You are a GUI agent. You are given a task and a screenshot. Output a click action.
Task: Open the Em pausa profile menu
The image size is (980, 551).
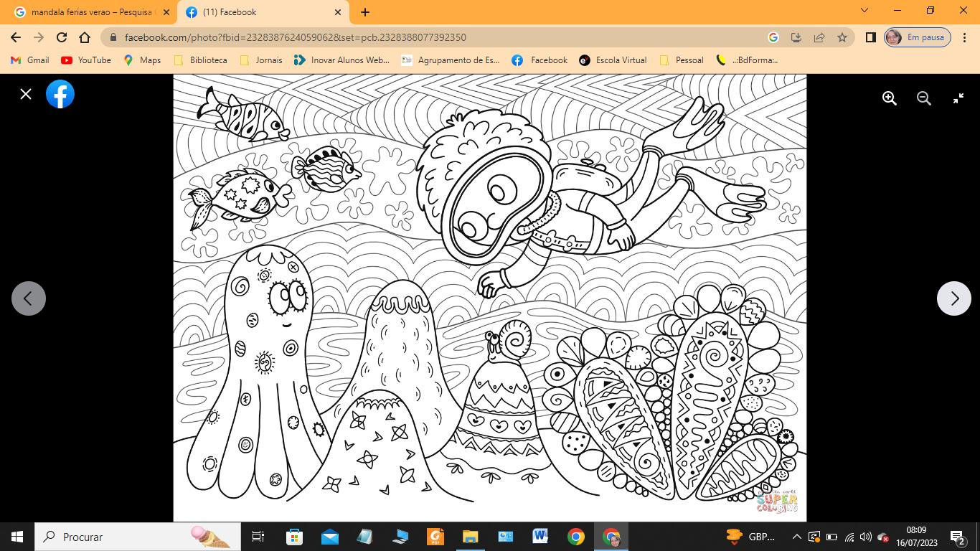coord(918,37)
